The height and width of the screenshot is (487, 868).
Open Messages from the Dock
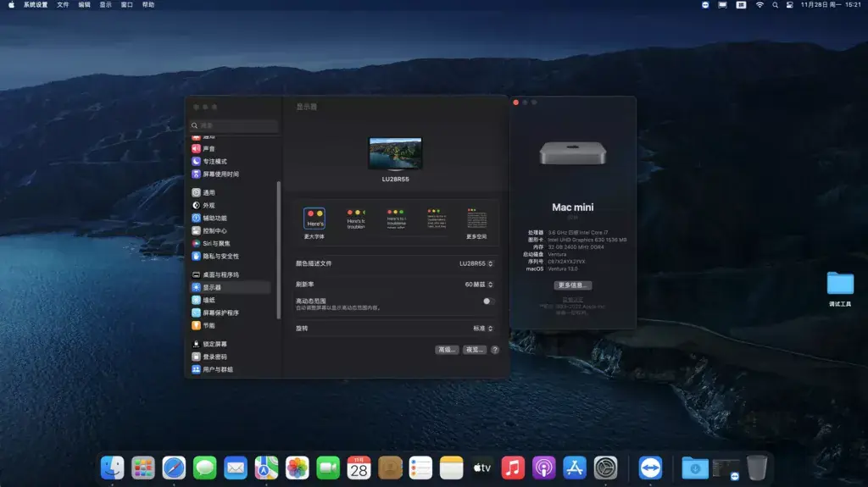[205, 468]
